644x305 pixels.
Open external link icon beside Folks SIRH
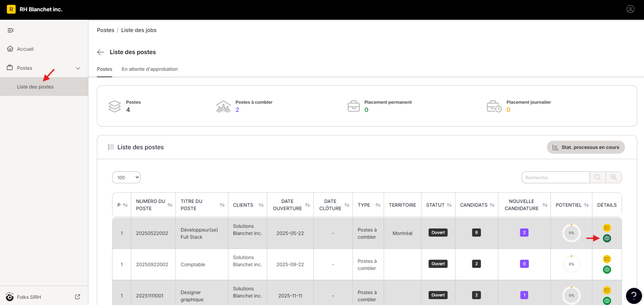[x=78, y=297]
